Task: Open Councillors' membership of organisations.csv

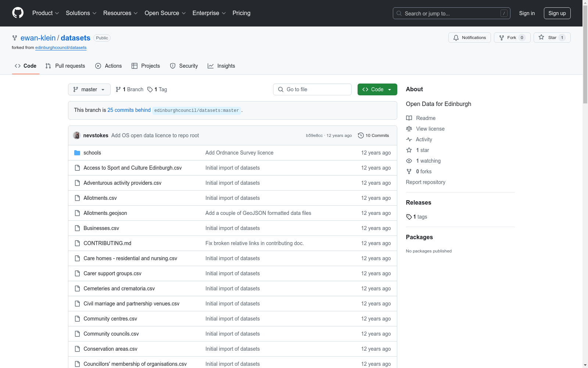Action: (x=135, y=364)
